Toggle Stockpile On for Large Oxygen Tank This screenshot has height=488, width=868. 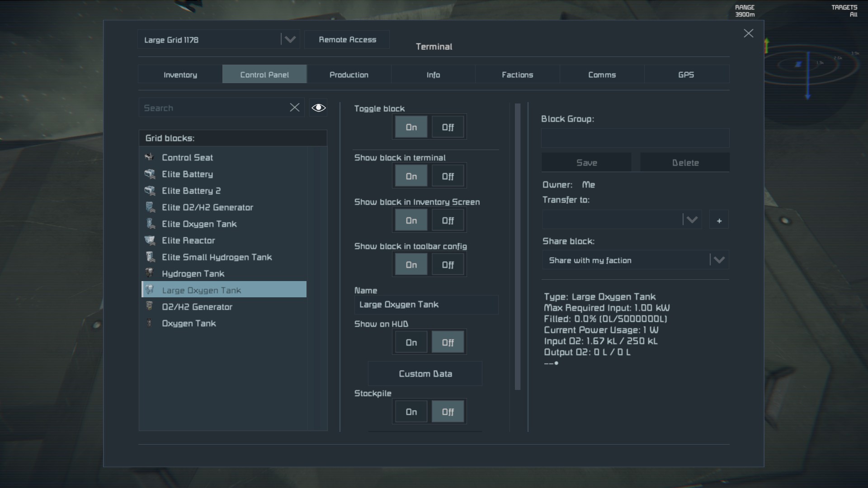pyautogui.click(x=411, y=412)
